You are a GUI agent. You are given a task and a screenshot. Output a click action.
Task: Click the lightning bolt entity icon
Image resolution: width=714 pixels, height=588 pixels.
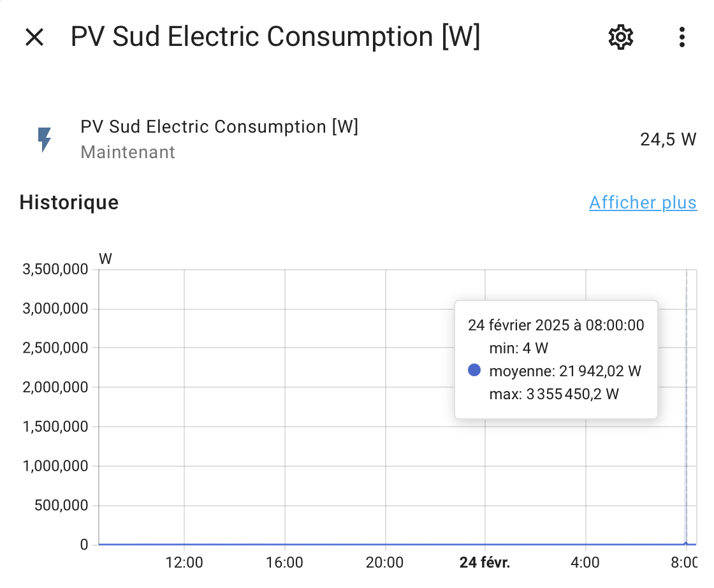44,140
